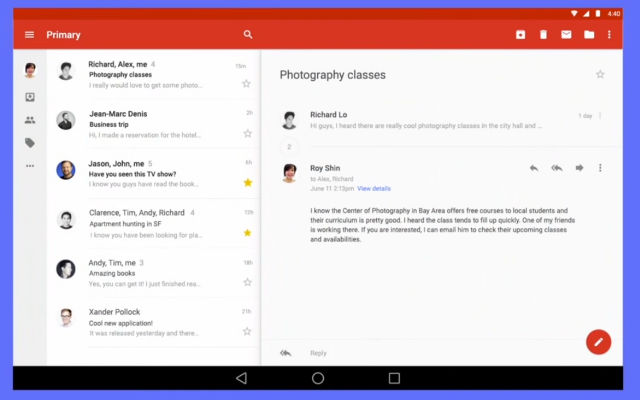The image size is (640, 400).
Task: Star the Photography classes conversation header
Action: coord(600,75)
